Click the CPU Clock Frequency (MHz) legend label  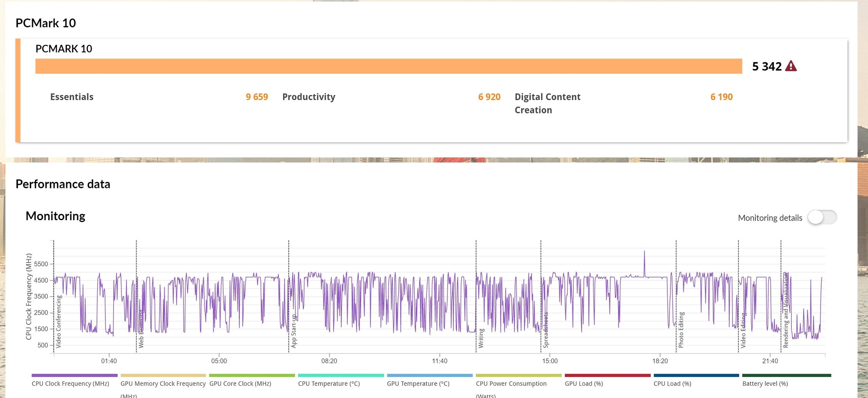point(71,384)
